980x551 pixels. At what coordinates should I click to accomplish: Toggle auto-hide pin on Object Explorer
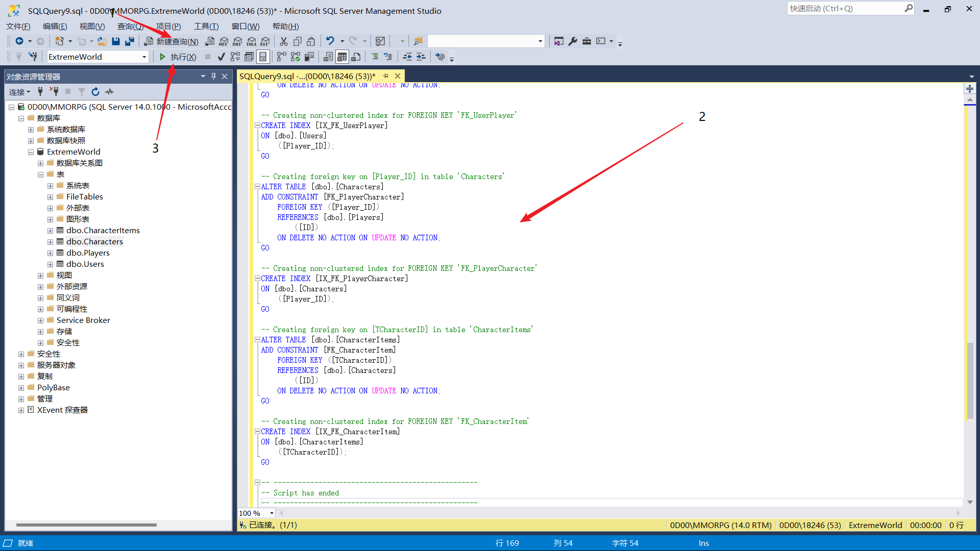pyautogui.click(x=213, y=77)
